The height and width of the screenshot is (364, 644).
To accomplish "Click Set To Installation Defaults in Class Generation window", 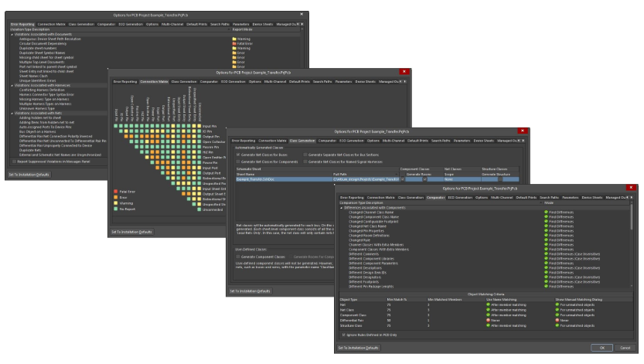I will point(250,291).
